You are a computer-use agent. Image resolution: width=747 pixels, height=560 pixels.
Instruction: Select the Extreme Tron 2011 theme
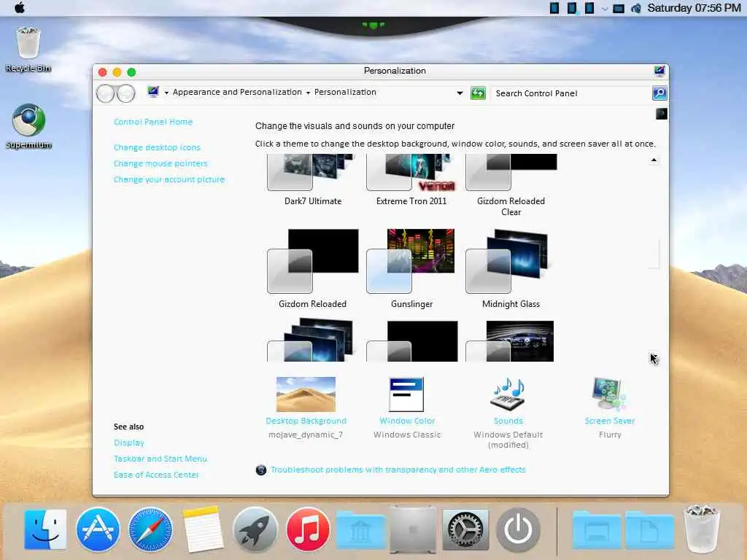(x=411, y=179)
